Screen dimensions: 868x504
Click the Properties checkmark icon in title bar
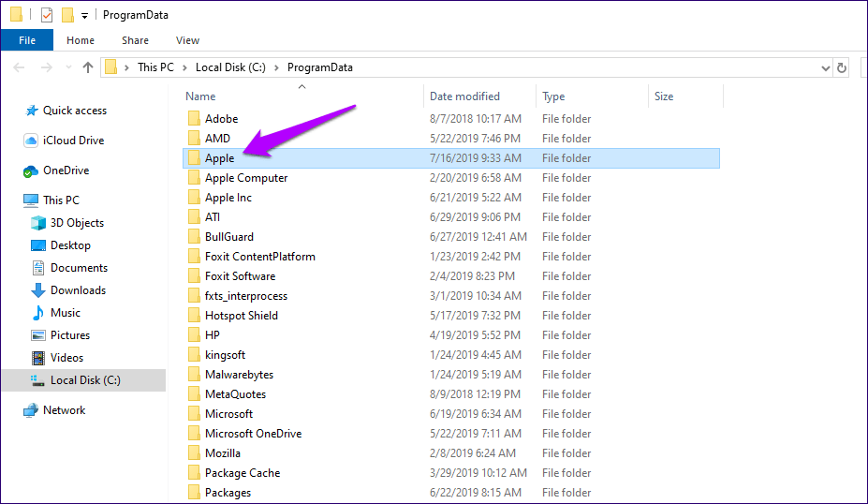(x=47, y=15)
